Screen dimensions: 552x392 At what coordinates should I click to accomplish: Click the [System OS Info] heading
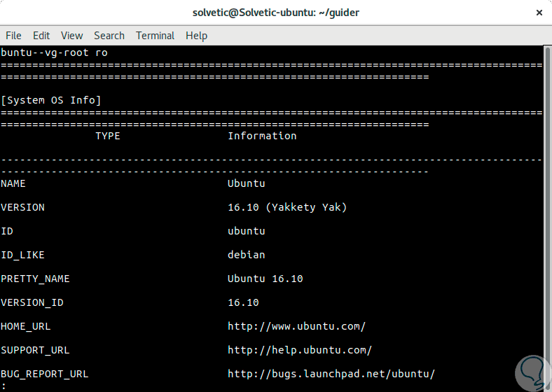[x=51, y=100]
